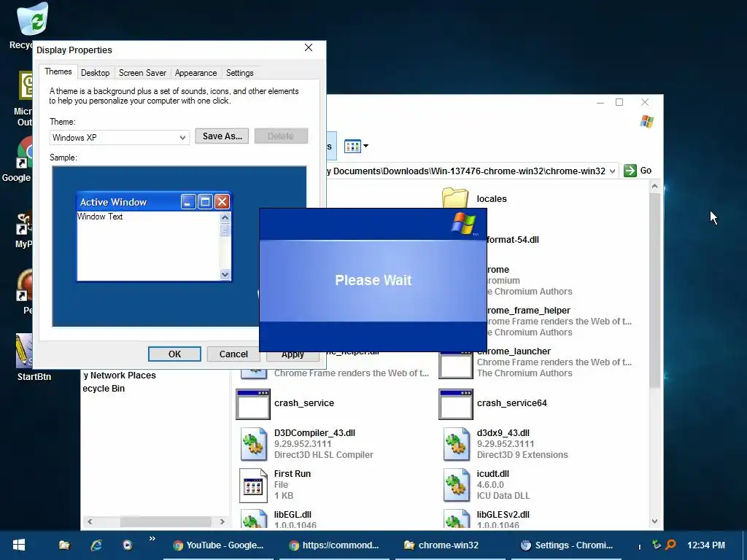Click OK in Display Properties

pyautogui.click(x=174, y=354)
